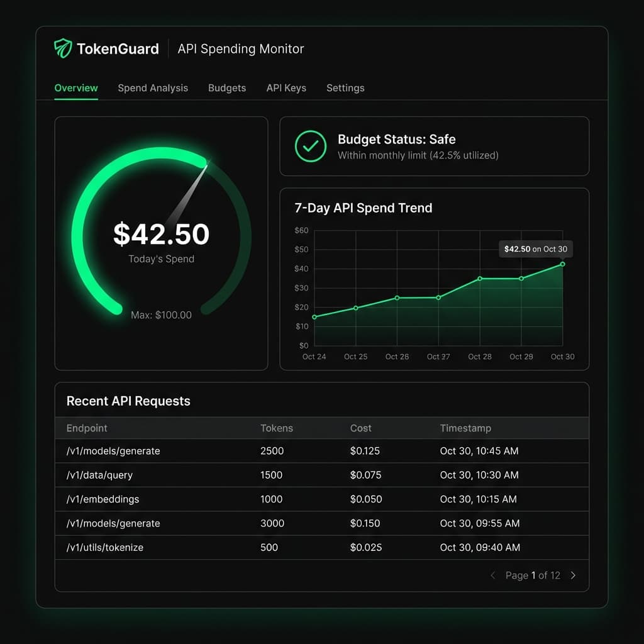Click the Oct 28 point on the spend line
This screenshot has width=644, height=644.
[x=479, y=277]
